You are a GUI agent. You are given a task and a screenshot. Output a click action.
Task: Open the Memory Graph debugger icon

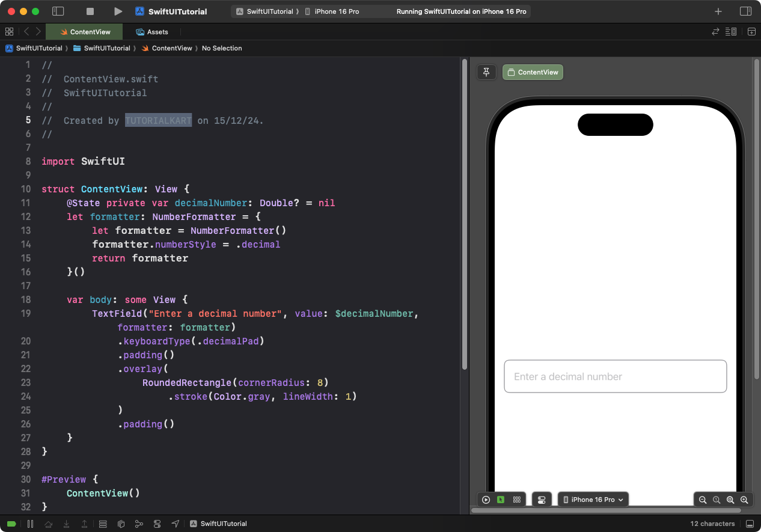tap(139, 524)
